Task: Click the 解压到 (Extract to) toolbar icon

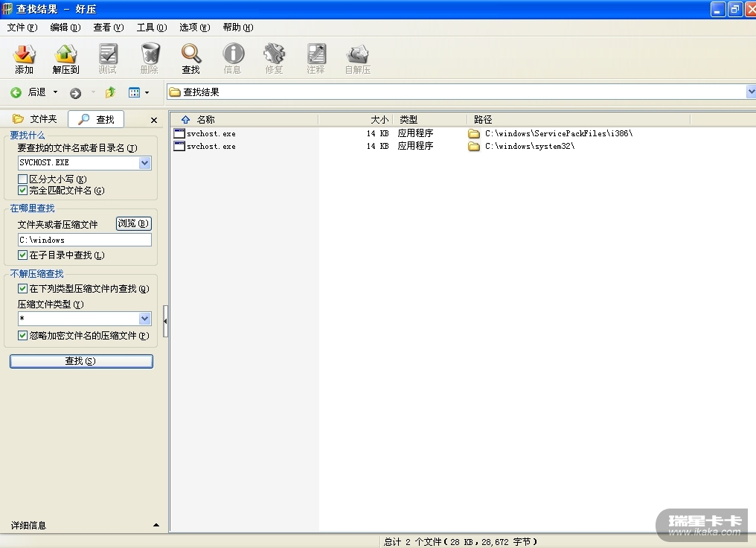Action: [x=65, y=59]
